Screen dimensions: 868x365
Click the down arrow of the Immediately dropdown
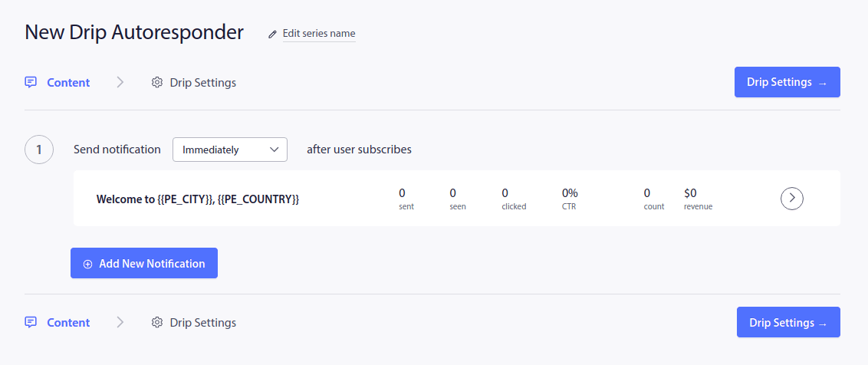[x=274, y=150]
